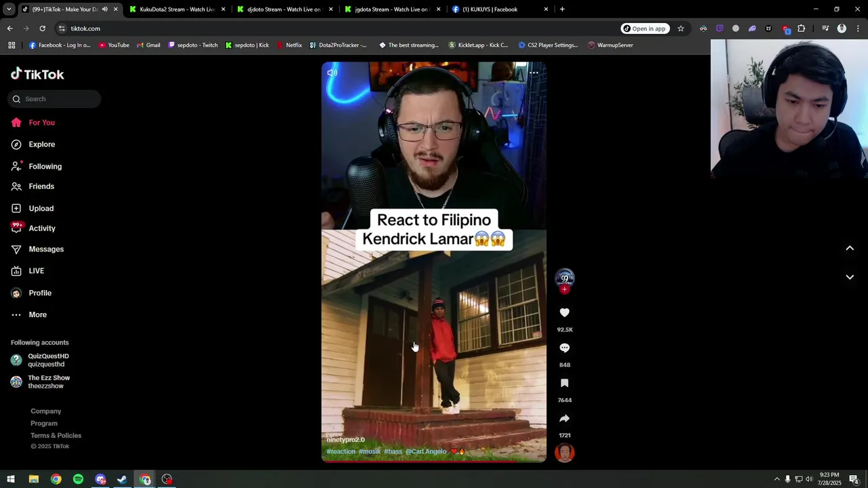Open Windows Start menu
The height and width of the screenshot is (488, 868).
point(11,479)
